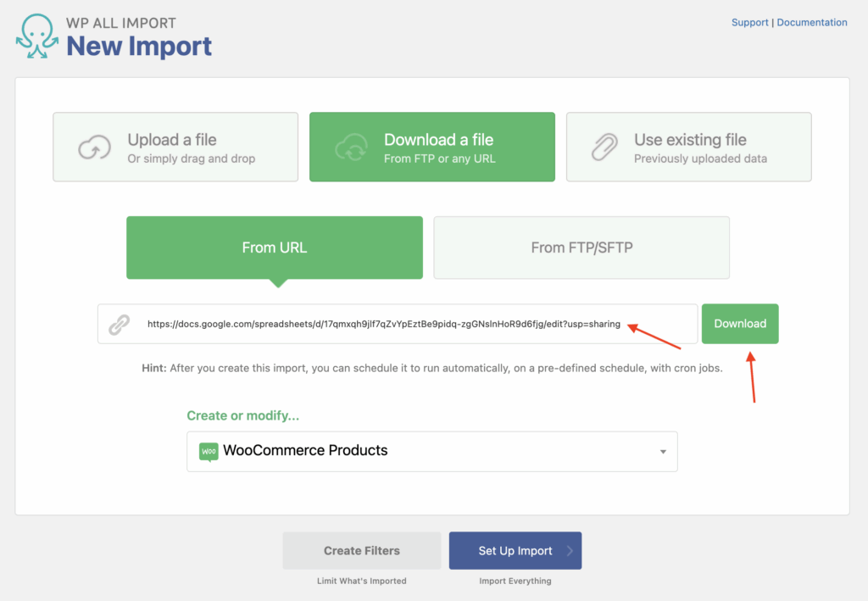Keep Download a file selected as the source
Image resolution: width=868 pixels, height=601 pixels.
click(431, 146)
